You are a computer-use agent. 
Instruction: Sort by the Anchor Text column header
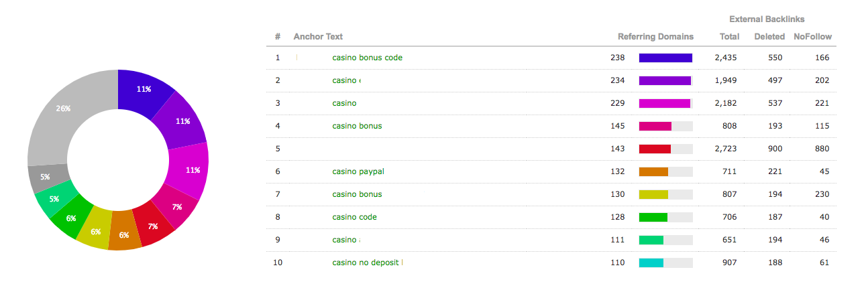pos(318,37)
